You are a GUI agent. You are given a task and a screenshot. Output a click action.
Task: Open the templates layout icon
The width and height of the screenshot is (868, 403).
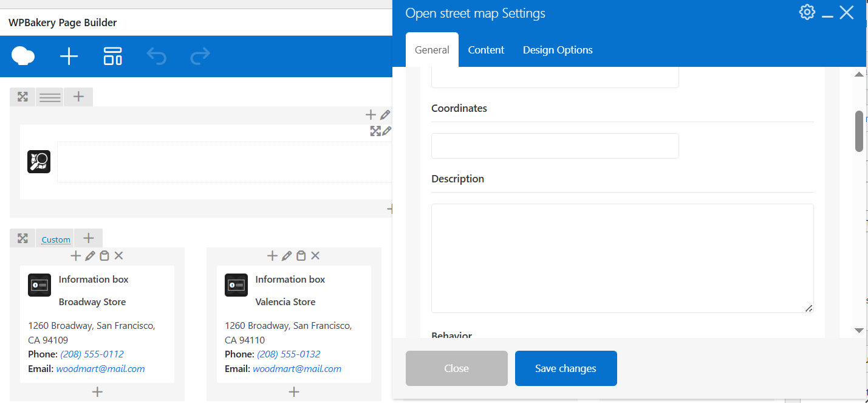pyautogui.click(x=113, y=56)
